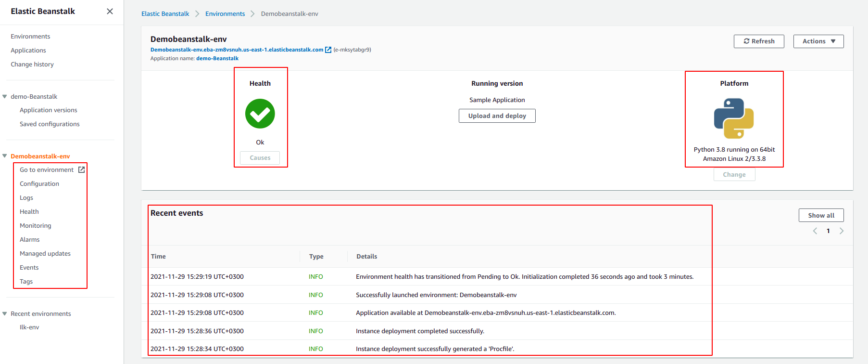Click 'Application available at' event details
This screenshot has width=868, height=364.
coord(486,313)
